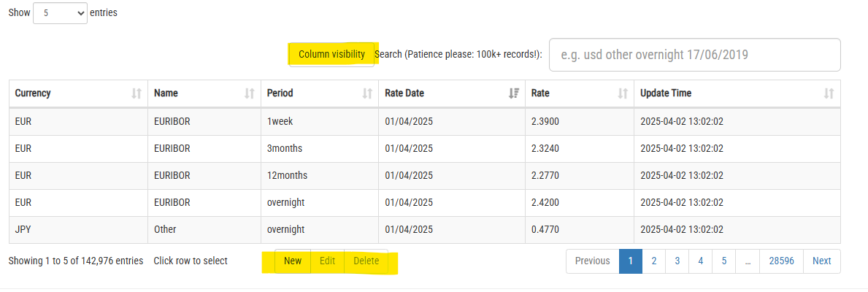This screenshot has width=868, height=292.
Task: Click the Update Time sort icon
Action: point(829,93)
